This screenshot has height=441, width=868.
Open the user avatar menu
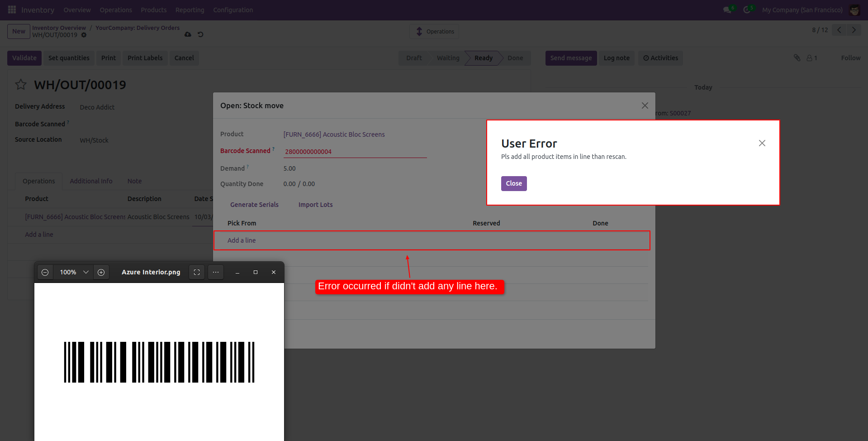pyautogui.click(x=854, y=10)
